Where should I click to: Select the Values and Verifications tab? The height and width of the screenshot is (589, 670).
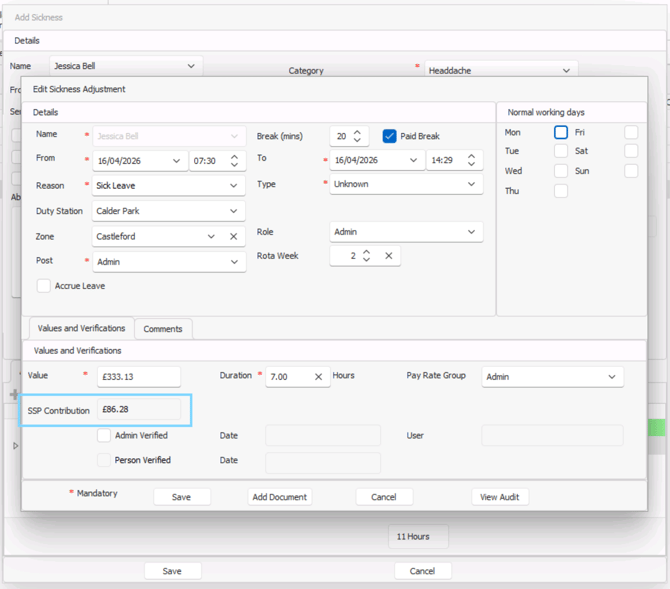80,328
